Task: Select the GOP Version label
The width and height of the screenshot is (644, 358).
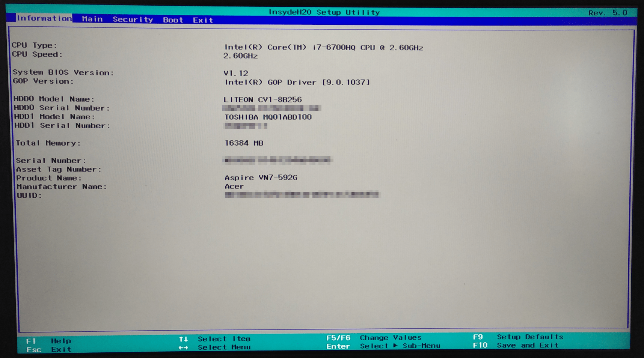Action: click(x=43, y=81)
